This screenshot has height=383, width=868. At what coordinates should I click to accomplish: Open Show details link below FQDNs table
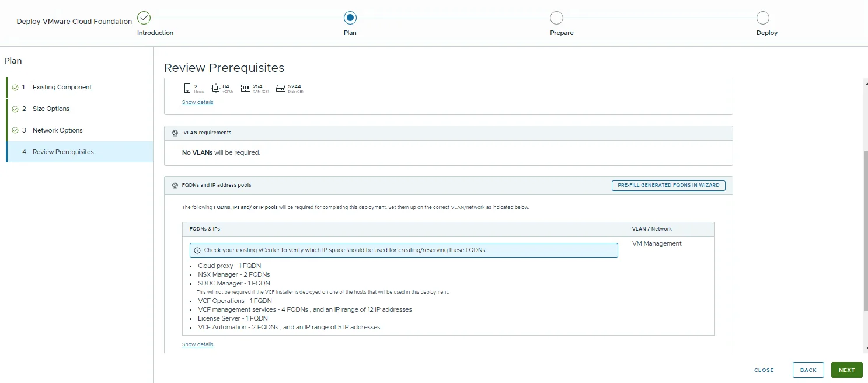(x=198, y=344)
